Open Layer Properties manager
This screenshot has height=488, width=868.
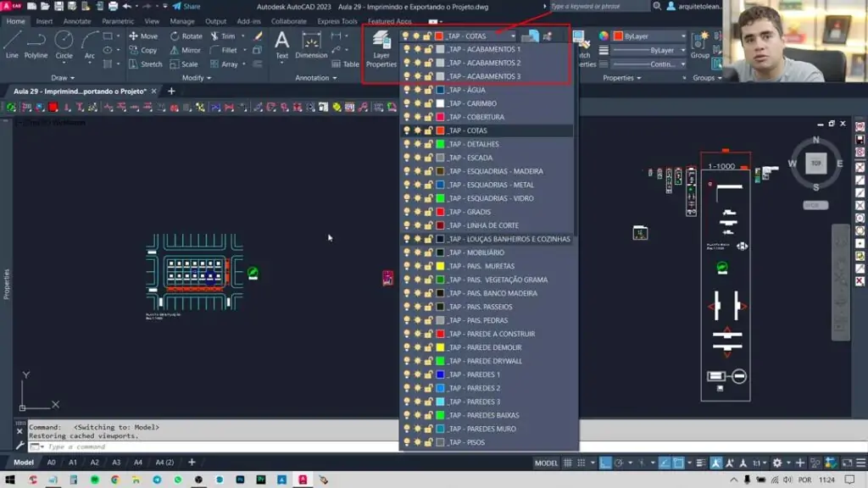(381, 49)
